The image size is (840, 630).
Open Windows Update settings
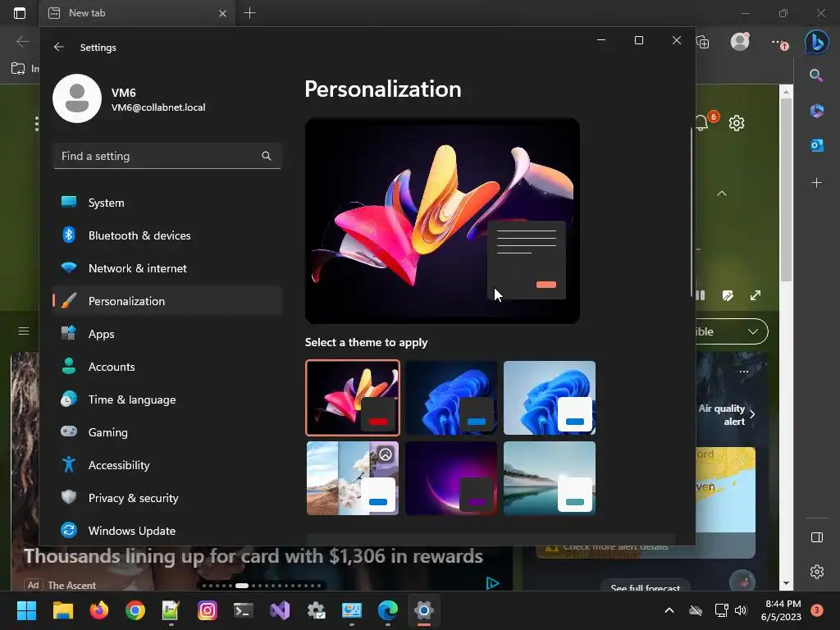pos(167,531)
